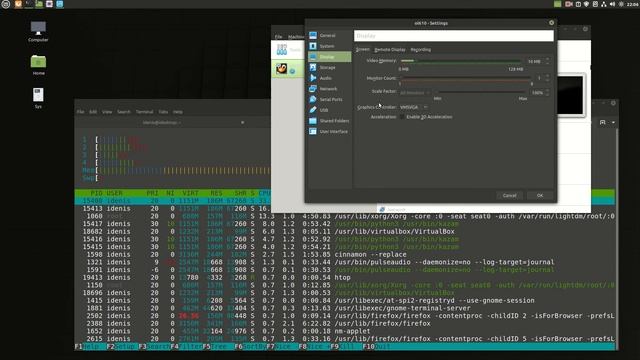Viewport: 640px width, 360px height.
Task: Open Serial Ports settings category icon
Action: coord(313,99)
